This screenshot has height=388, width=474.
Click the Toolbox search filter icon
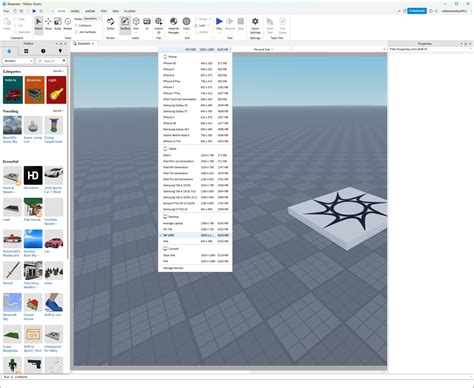[64, 61]
